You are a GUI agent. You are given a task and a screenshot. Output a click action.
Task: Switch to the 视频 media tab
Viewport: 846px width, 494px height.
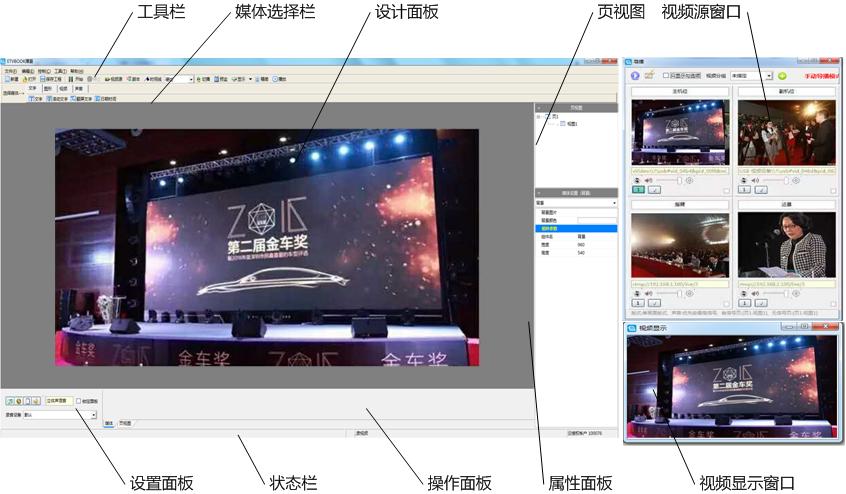[x=65, y=88]
